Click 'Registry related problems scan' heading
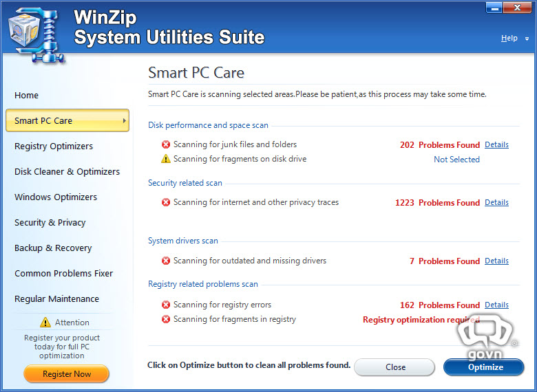 (202, 284)
